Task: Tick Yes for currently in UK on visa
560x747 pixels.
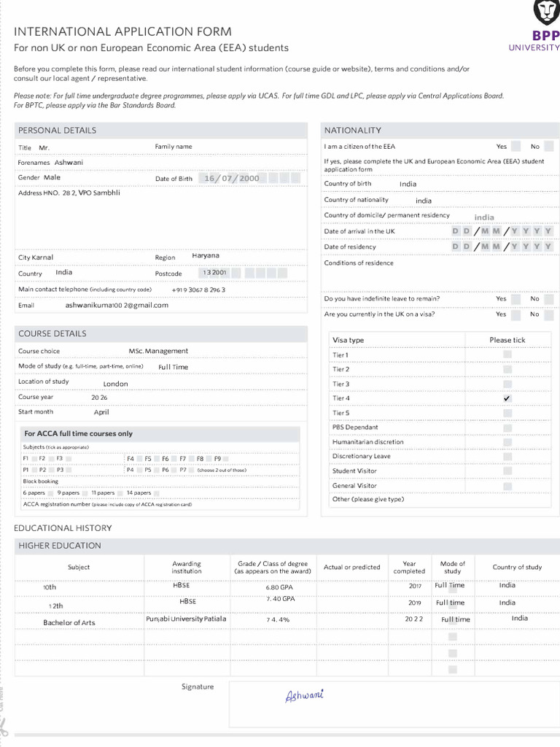Action: click(516, 315)
